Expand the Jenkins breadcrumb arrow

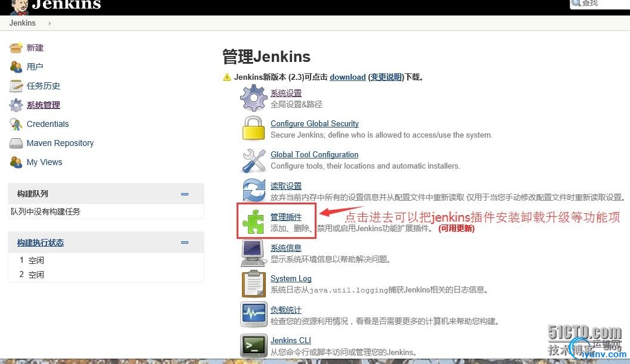pos(50,23)
